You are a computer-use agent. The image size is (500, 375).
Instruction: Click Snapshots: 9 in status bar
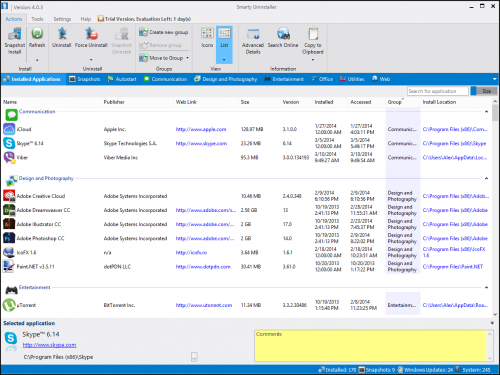click(377, 370)
